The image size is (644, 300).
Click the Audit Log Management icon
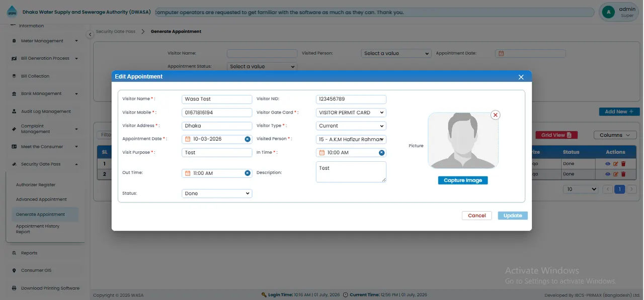pos(14,112)
